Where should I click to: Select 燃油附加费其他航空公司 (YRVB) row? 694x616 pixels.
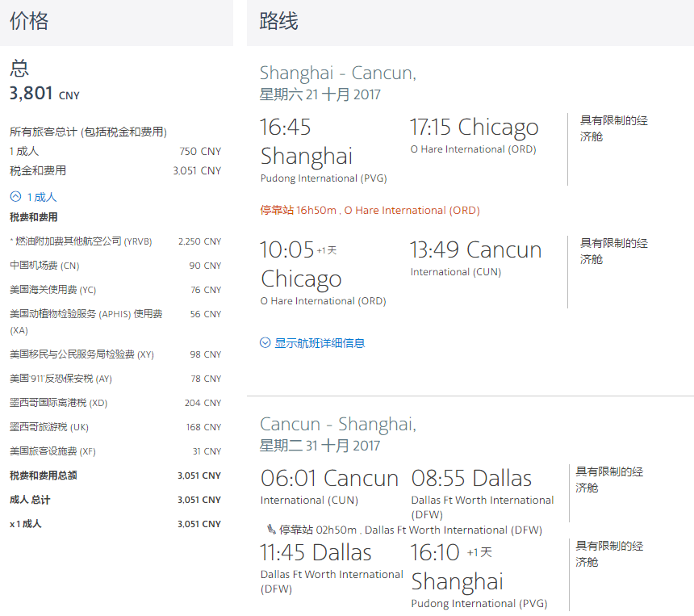coord(115,241)
